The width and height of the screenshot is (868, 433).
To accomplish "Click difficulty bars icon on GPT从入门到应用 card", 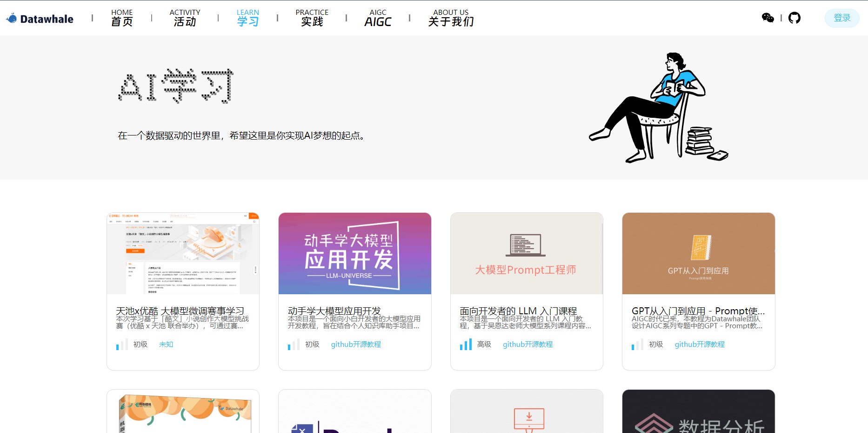I will pyautogui.click(x=637, y=345).
